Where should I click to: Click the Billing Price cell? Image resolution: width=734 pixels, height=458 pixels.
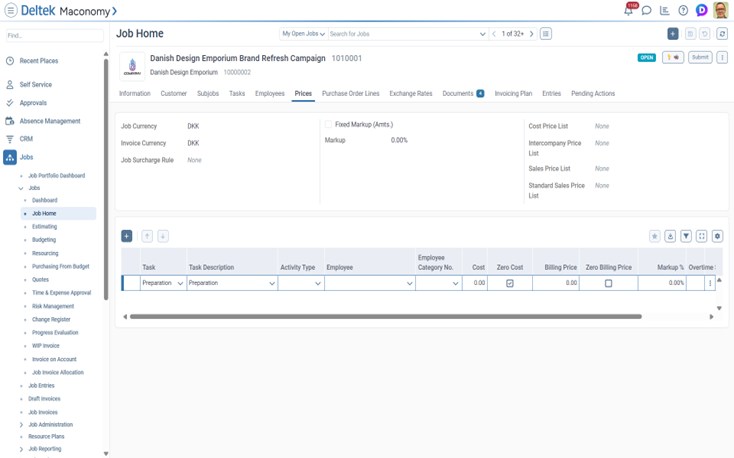556,283
